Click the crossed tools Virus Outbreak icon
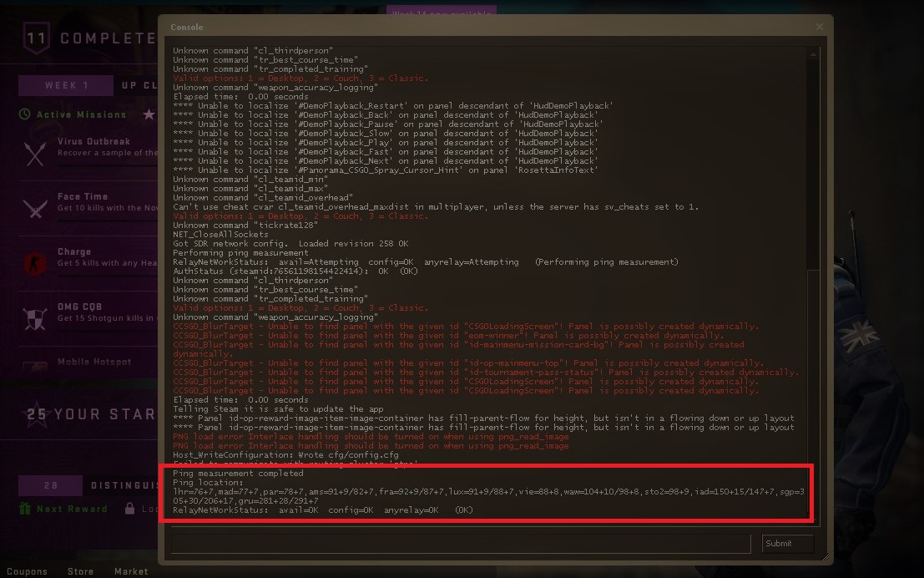924x578 pixels. click(x=35, y=154)
